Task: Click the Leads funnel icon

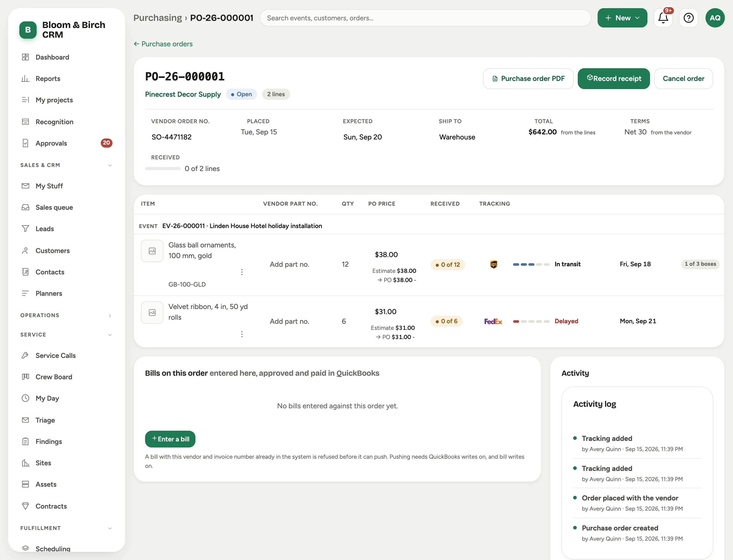Action: tap(25, 229)
